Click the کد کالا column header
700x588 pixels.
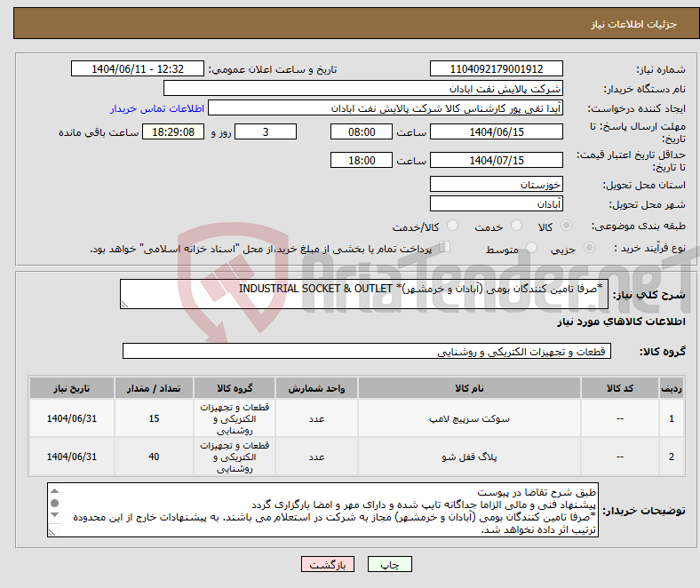620,388
